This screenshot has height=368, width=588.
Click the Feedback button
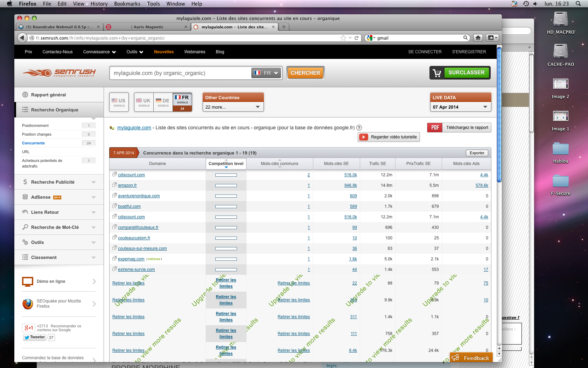tap(471, 358)
